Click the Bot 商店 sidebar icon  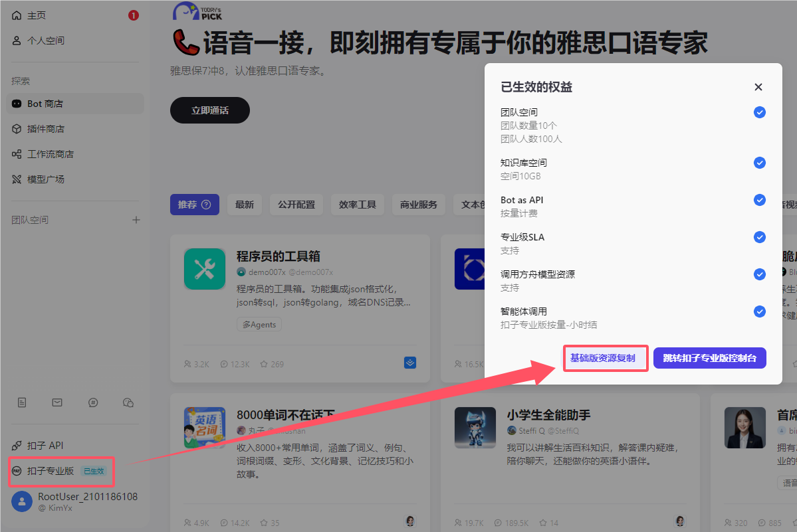17,104
